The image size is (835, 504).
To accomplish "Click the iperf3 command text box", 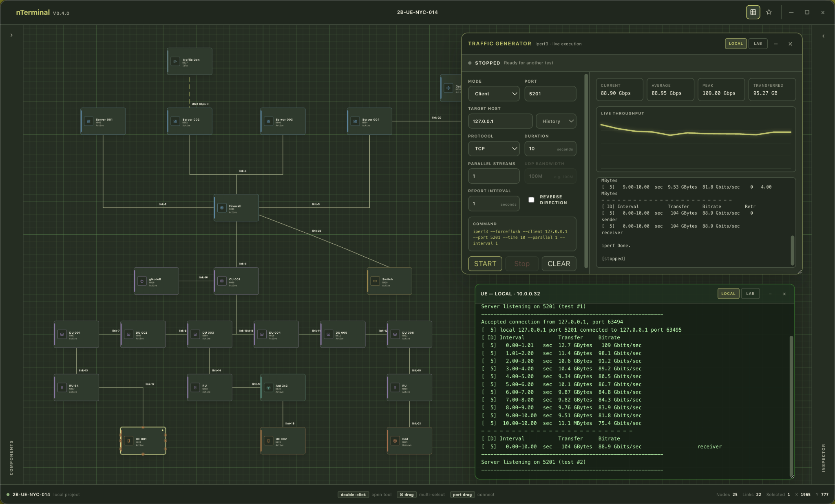I will click(x=522, y=234).
